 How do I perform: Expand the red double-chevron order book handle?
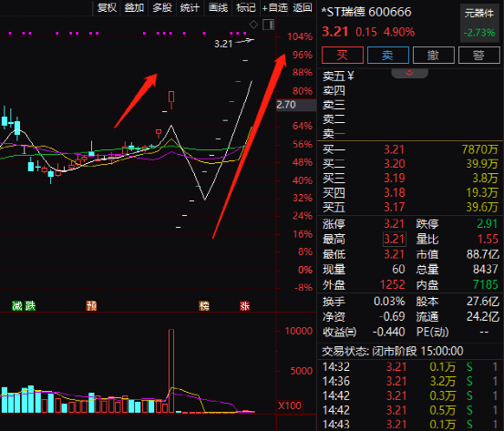[x=409, y=73]
